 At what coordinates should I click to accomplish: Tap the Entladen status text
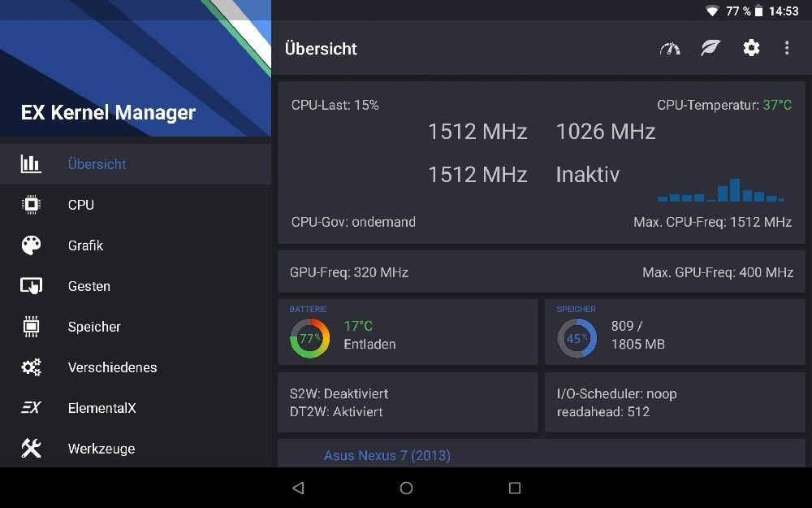pyautogui.click(x=369, y=344)
